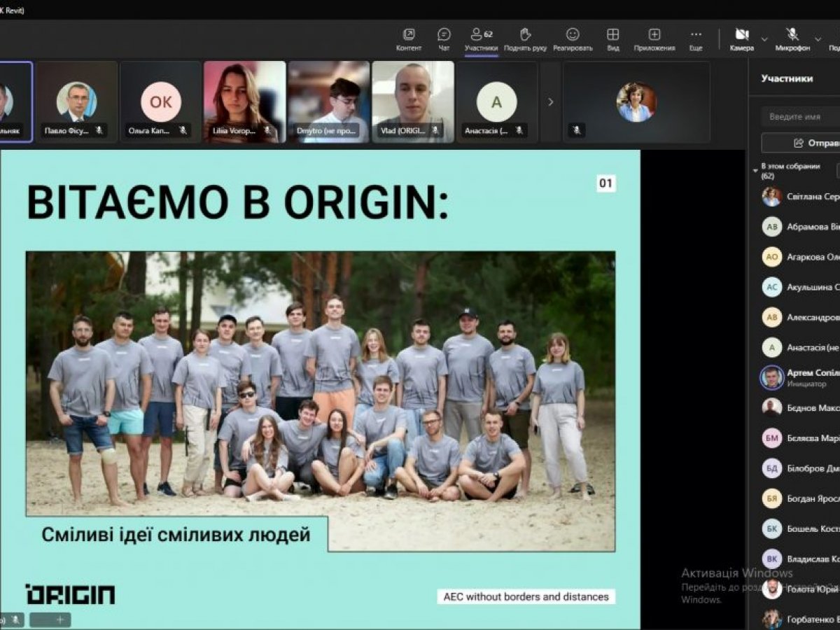Click the БЯ avatar beside Богдан
The width and height of the screenshot is (840, 630).
771,498
